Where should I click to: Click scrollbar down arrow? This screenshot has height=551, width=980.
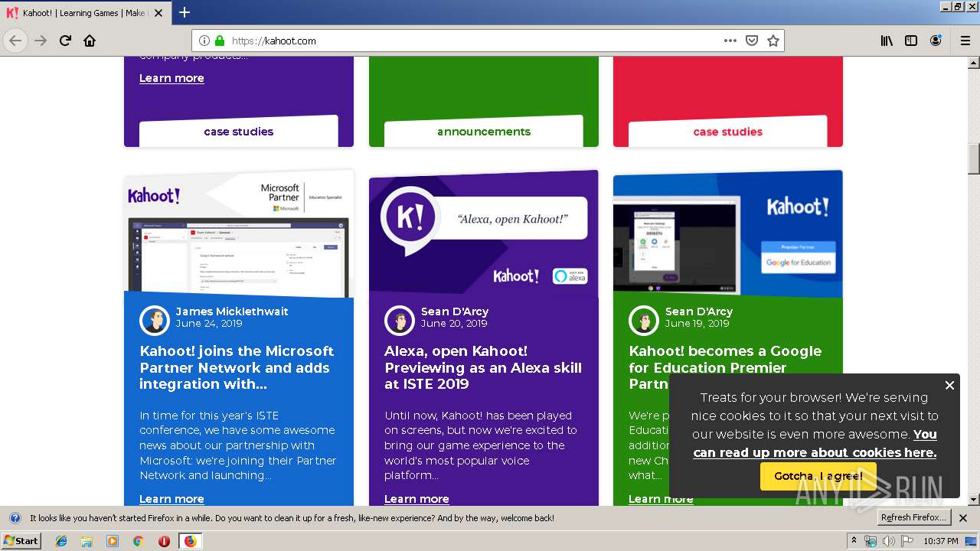(x=974, y=500)
